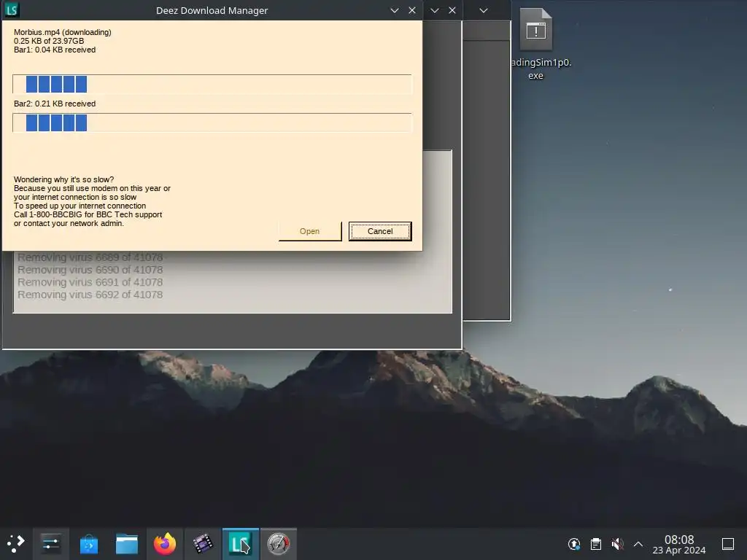The height and width of the screenshot is (560, 747).
Task: Minimize the rearmost dark window
Action: 483,10
